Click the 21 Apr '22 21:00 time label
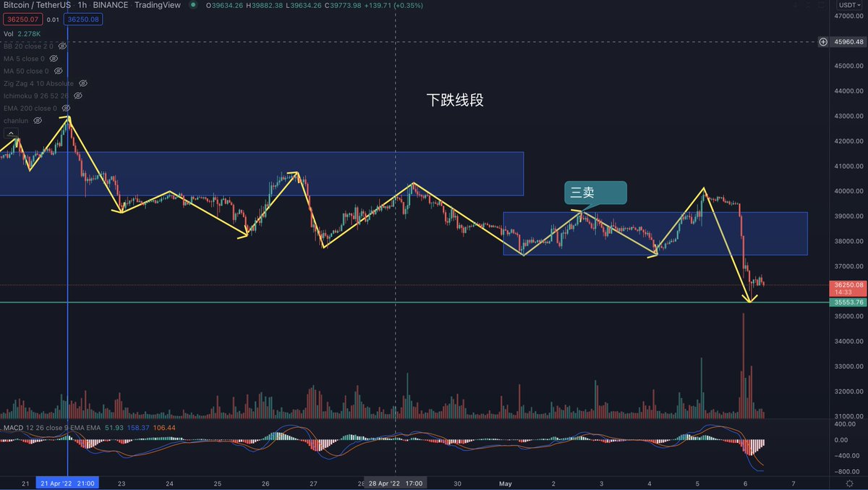This screenshot has height=490, width=868. click(67, 483)
